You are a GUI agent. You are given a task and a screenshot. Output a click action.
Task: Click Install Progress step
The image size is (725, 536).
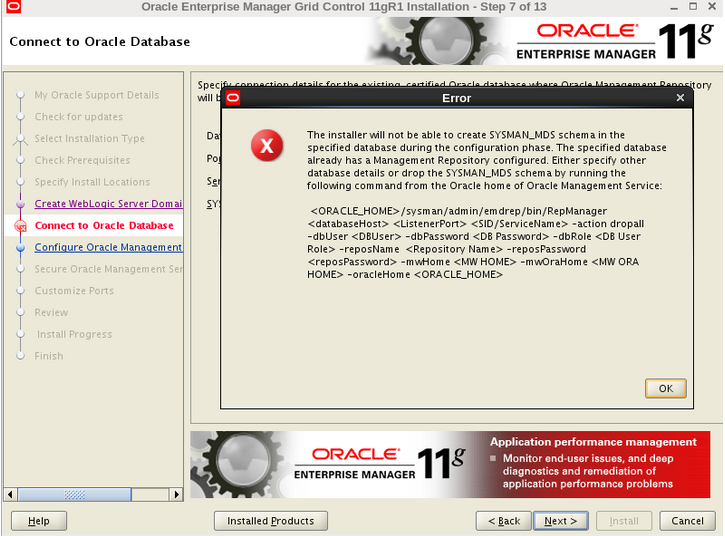(74, 334)
